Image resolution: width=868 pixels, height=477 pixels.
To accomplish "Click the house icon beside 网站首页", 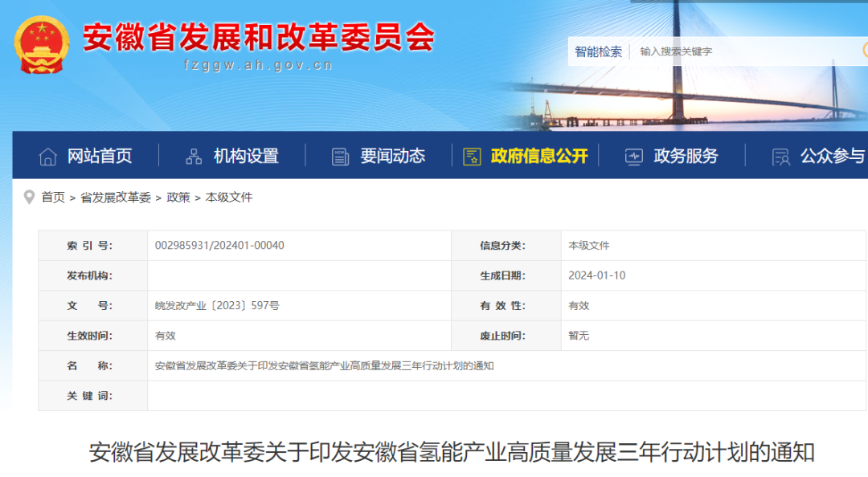I will [48, 157].
